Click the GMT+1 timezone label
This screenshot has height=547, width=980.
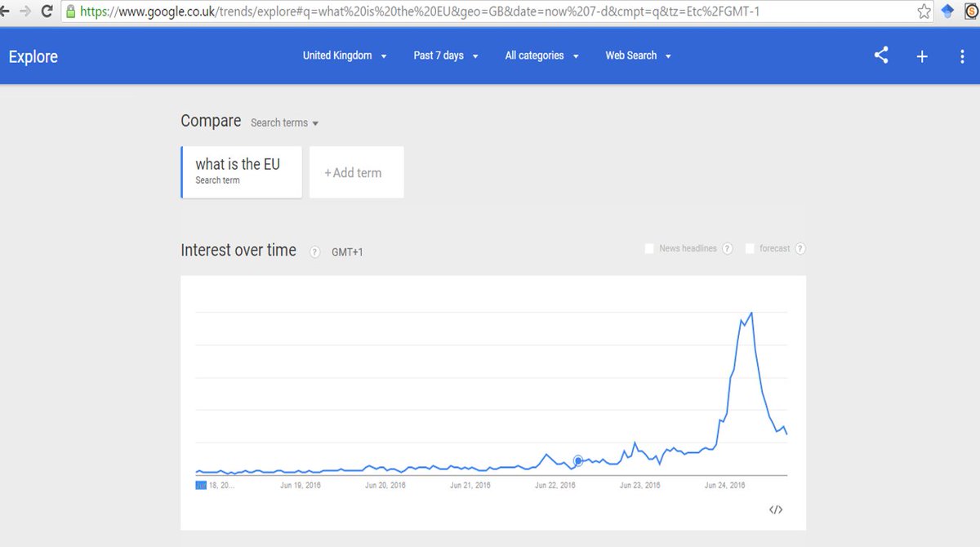click(347, 252)
